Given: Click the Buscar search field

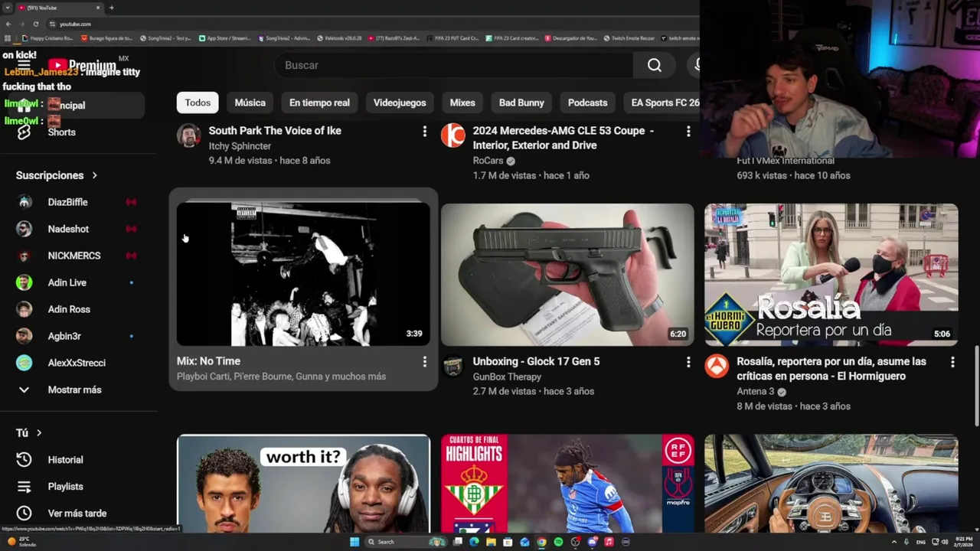Looking at the screenshot, I should point(453,65).
